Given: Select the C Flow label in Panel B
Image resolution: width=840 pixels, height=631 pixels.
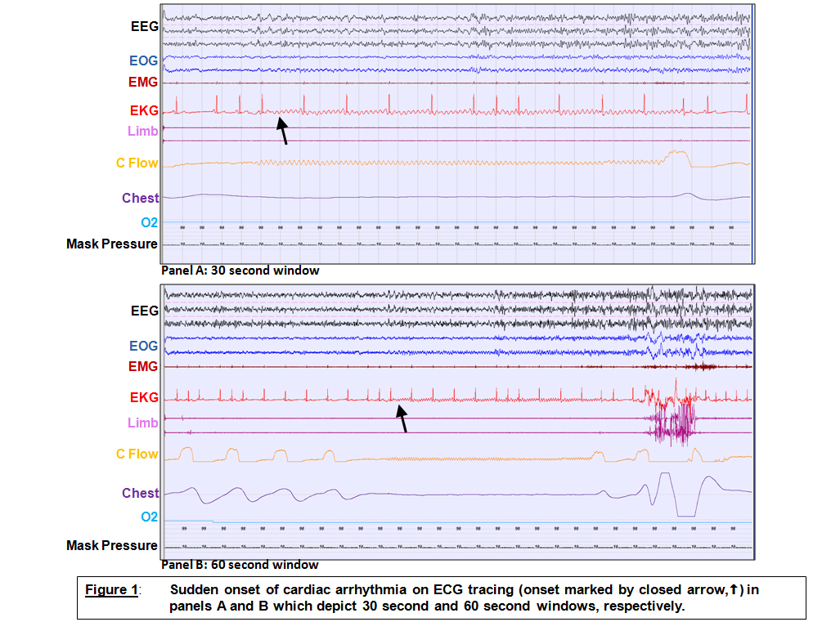Looking at the screenshot, I should point(137,454).
